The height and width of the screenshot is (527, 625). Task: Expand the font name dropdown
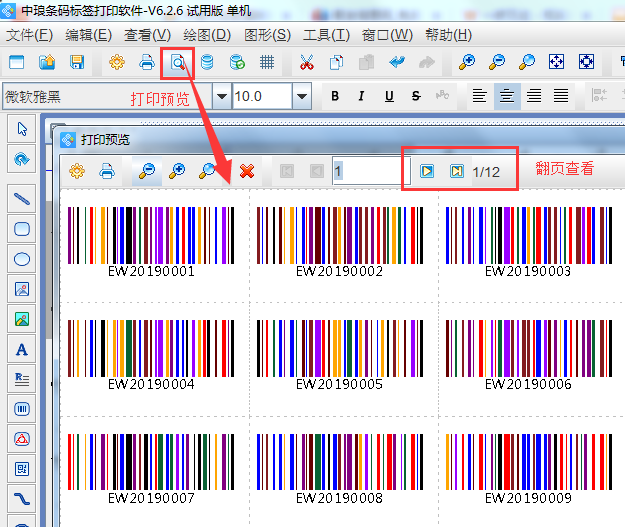tap(218, 96)
